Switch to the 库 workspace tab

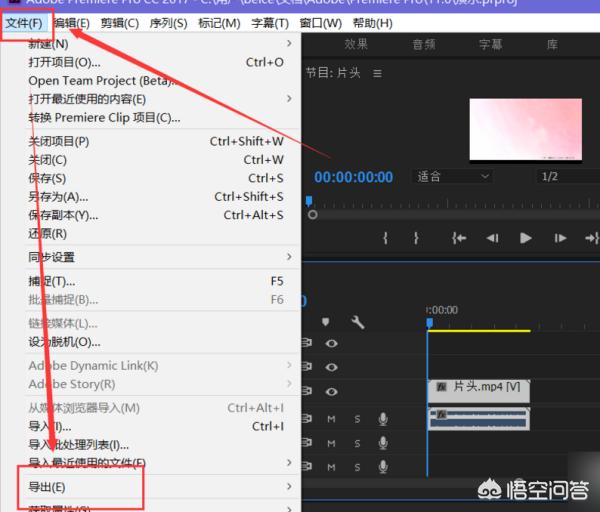(x=552, y=44)
